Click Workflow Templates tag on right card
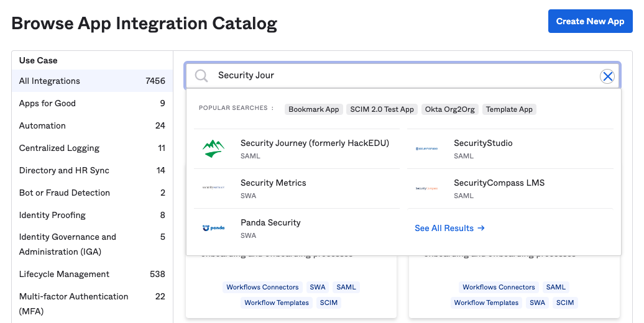This screenshot has width=644, height=323. coord(486,303)
